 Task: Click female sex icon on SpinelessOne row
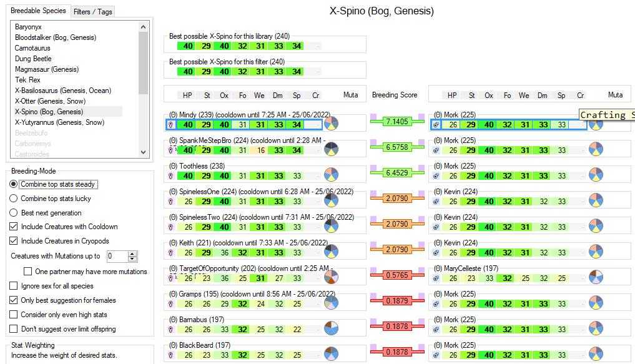click(171, 202)
